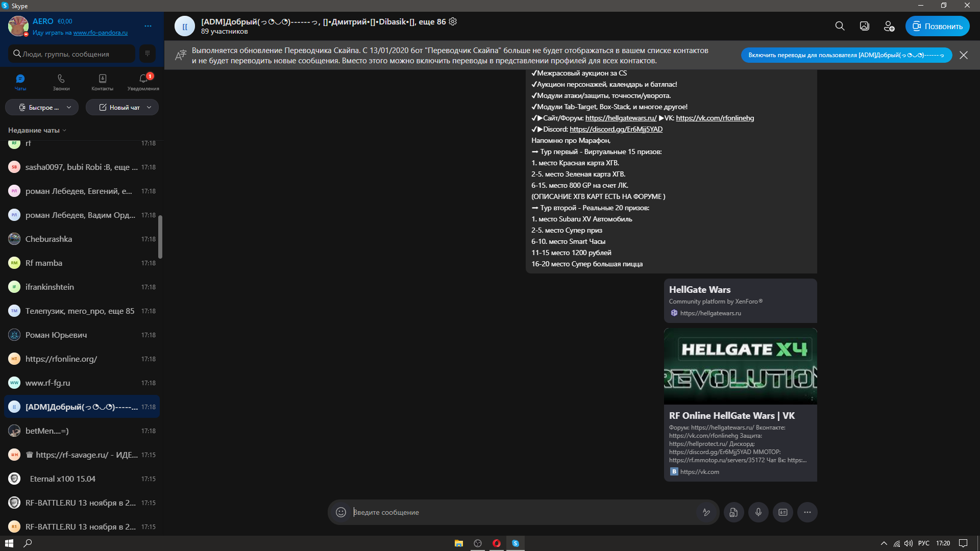Open the HELLGATE X4 Revolution preview image
Viewport: 980px width, 551px height.
740,366
